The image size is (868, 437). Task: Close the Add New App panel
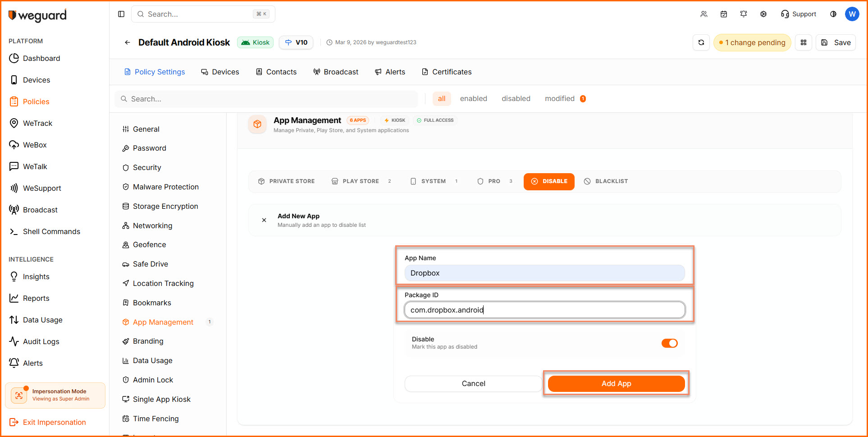point(264,220)
